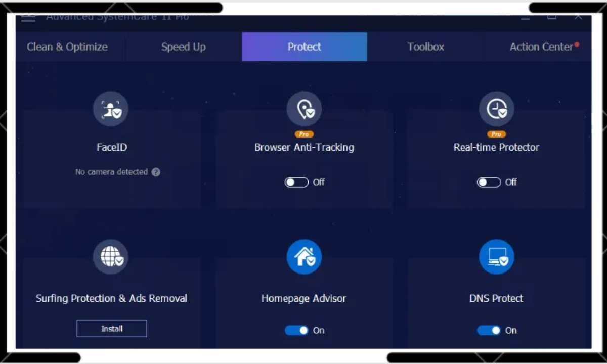Image resolution: width=607 pixels, height=364 pixels.
Task: Switch to the Toolbox tab
Action: [425, 47]
